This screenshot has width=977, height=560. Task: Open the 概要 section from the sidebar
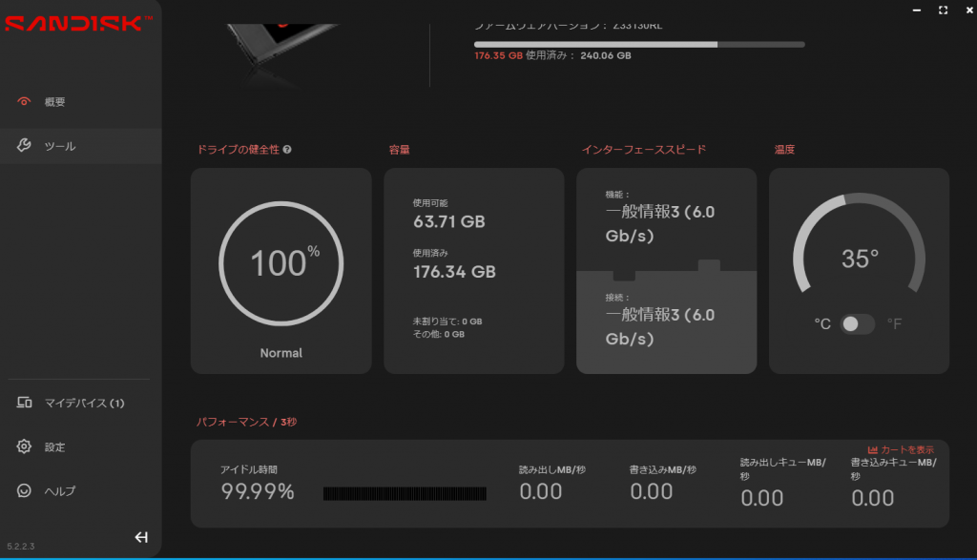click(x=55, y=102)
